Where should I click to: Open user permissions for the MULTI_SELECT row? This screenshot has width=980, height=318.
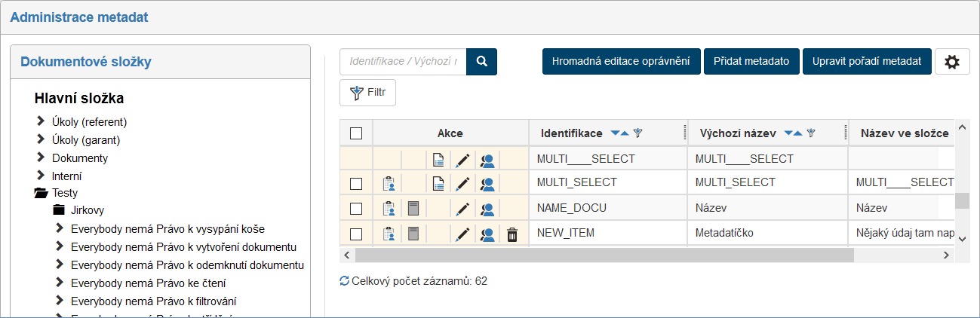pos(487,184)
